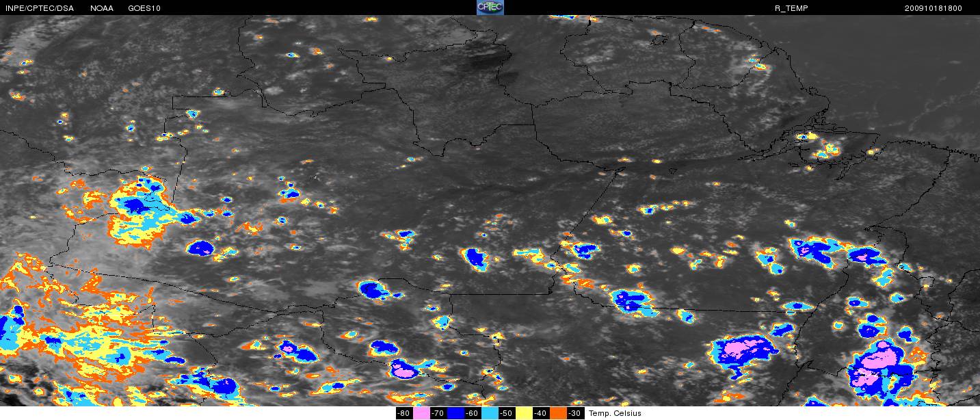Click the -40 legend value
980x420 pixels.
click(x=541, y=413)
